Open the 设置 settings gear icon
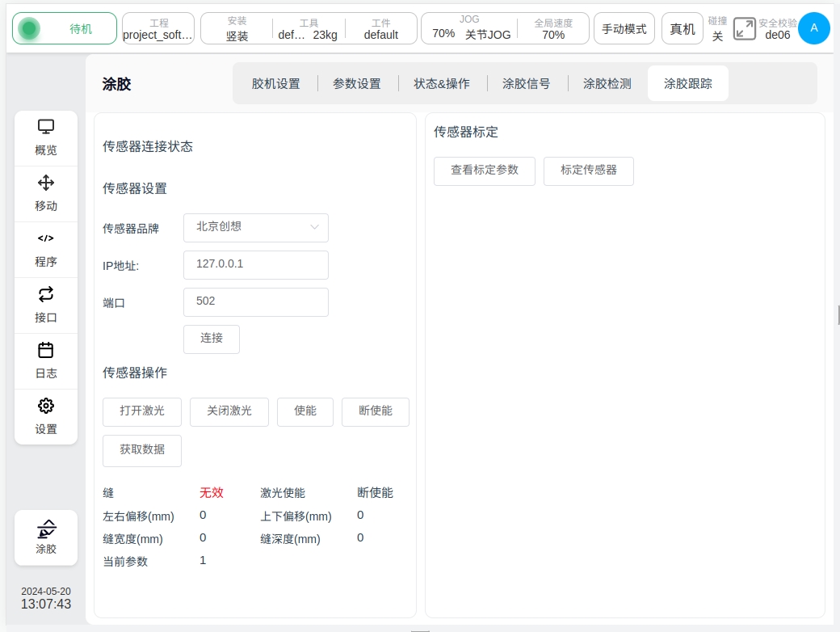 tap(46, 407)
